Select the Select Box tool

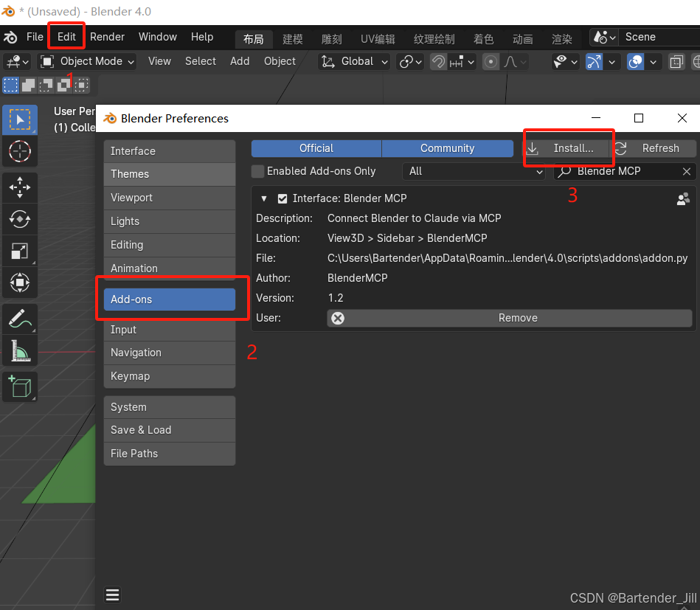click(20, 119)
